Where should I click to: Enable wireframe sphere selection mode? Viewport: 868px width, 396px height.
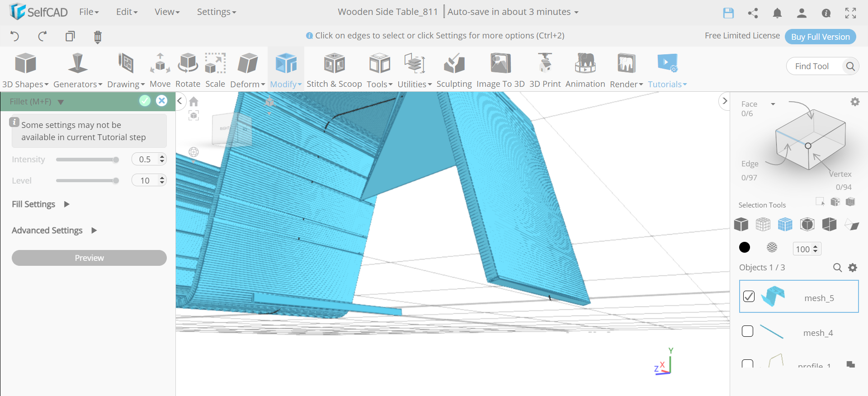772,247
